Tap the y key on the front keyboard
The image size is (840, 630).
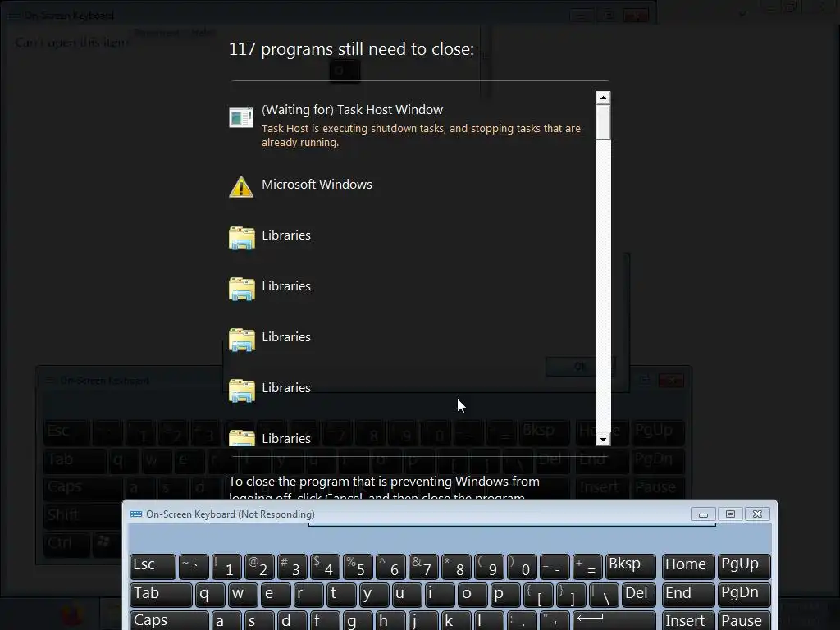click(374, 595)
